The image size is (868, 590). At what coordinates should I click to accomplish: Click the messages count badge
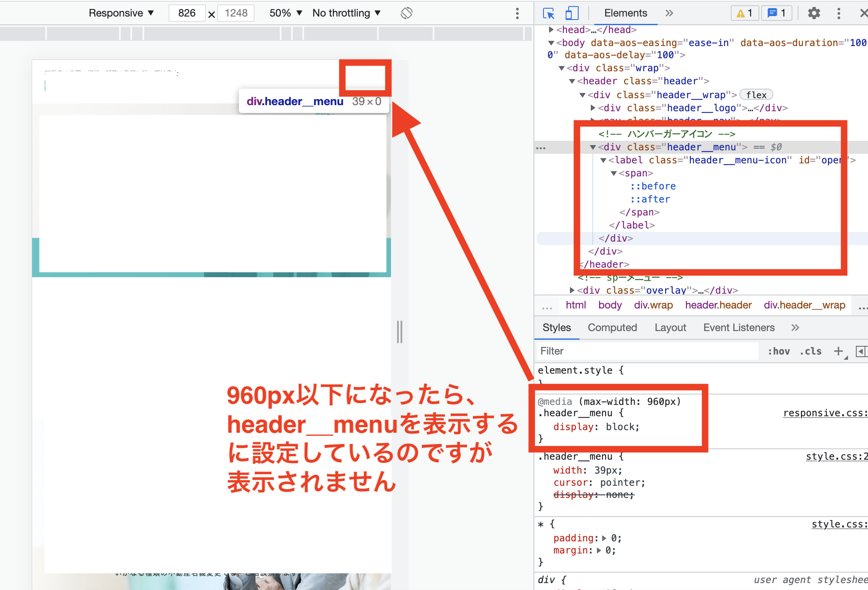(x=776, y=13)
